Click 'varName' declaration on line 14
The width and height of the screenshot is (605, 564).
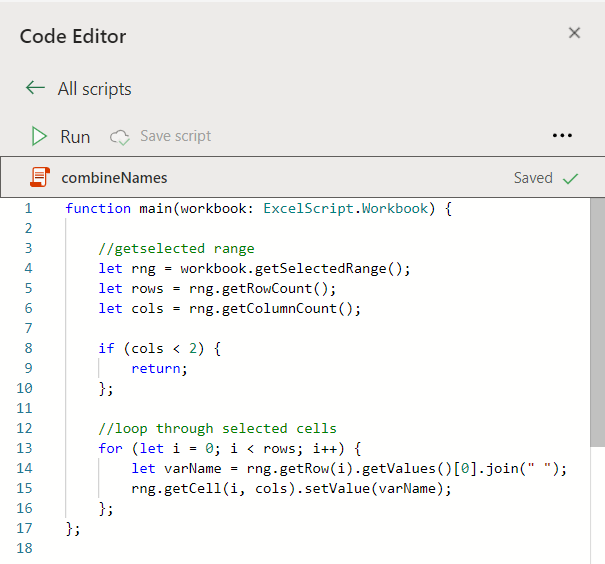point(193,469)
